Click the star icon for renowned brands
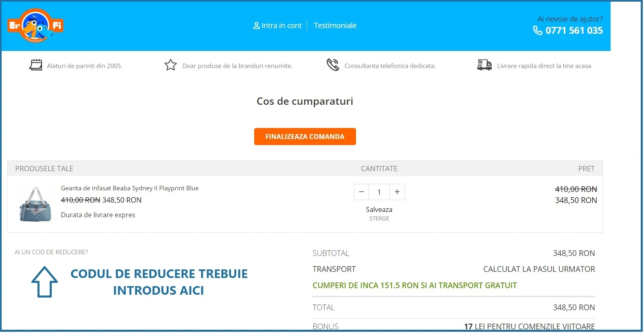The width and height of the screenshot is (644, 333). pos(170,65)
